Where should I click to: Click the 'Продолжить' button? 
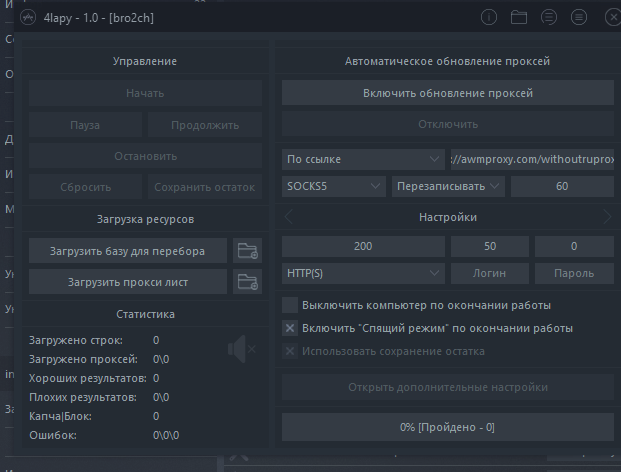(205, 125)
